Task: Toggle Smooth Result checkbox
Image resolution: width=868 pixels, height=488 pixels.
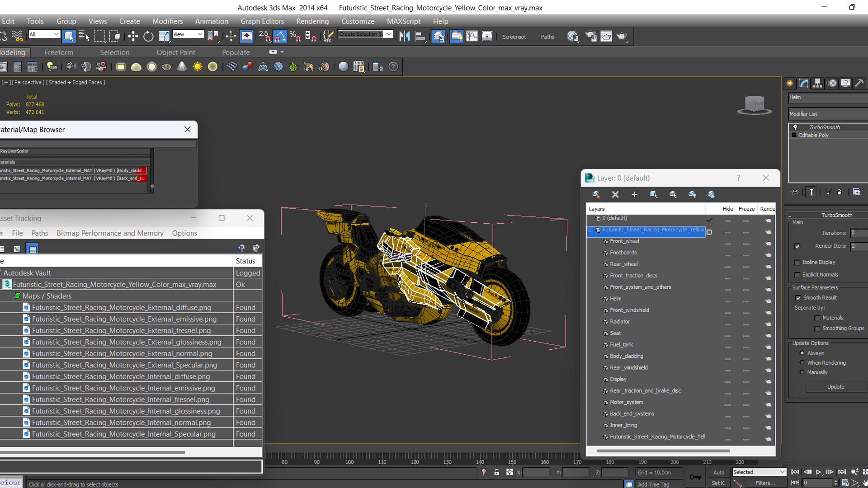Action: 798,298
